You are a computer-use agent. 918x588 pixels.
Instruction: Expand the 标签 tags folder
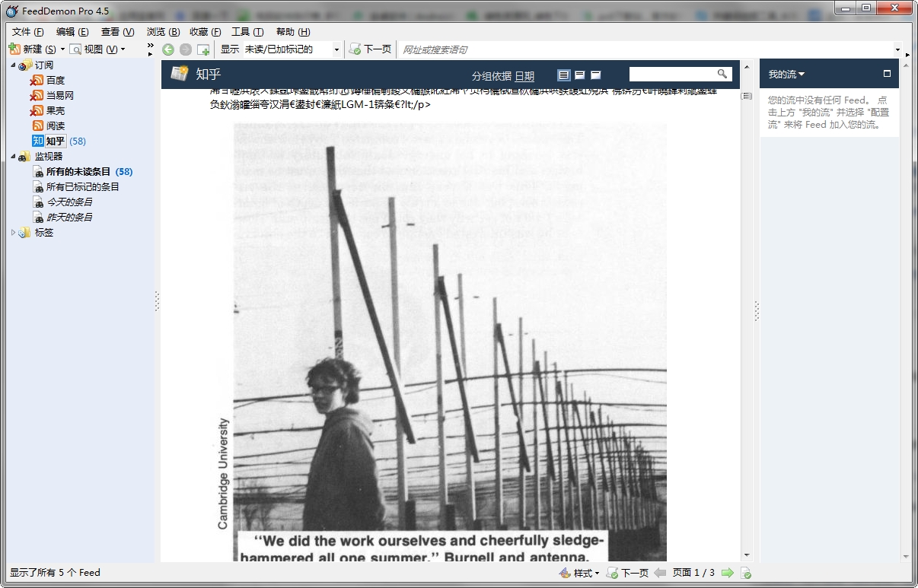pos(13,232)
